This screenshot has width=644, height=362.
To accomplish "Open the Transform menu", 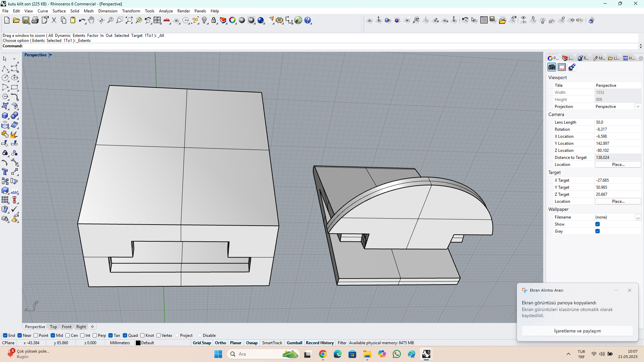I will (131, 11).
